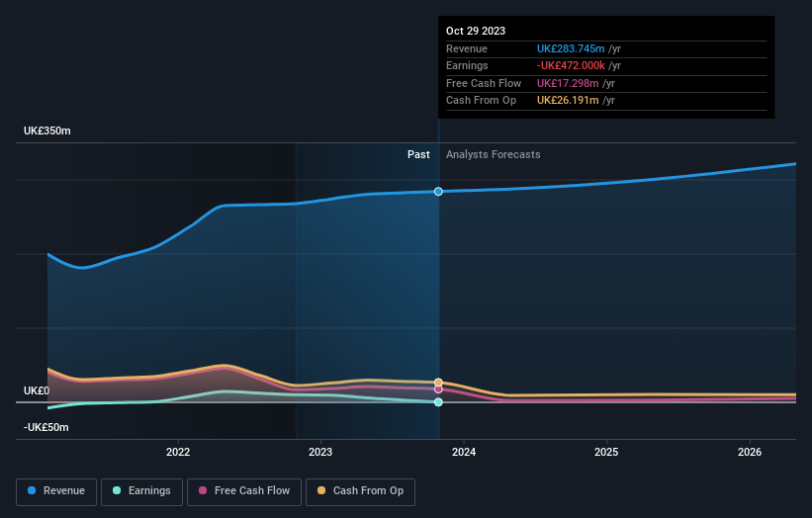
Task: Select the 2025 x-axis label
Action: point(606,453)
